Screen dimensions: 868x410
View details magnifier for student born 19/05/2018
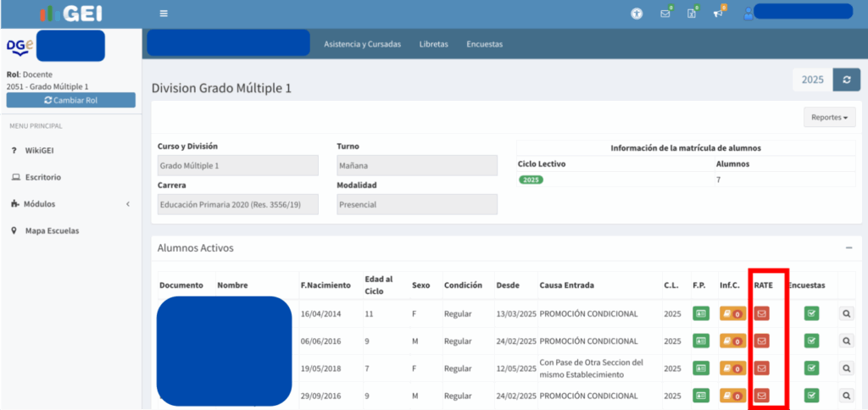847,368
